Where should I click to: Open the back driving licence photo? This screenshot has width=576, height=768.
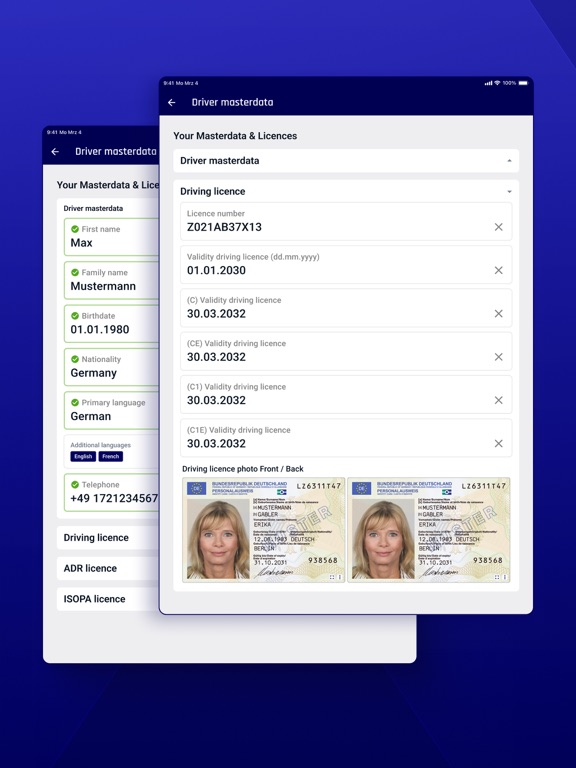point(429,530)
